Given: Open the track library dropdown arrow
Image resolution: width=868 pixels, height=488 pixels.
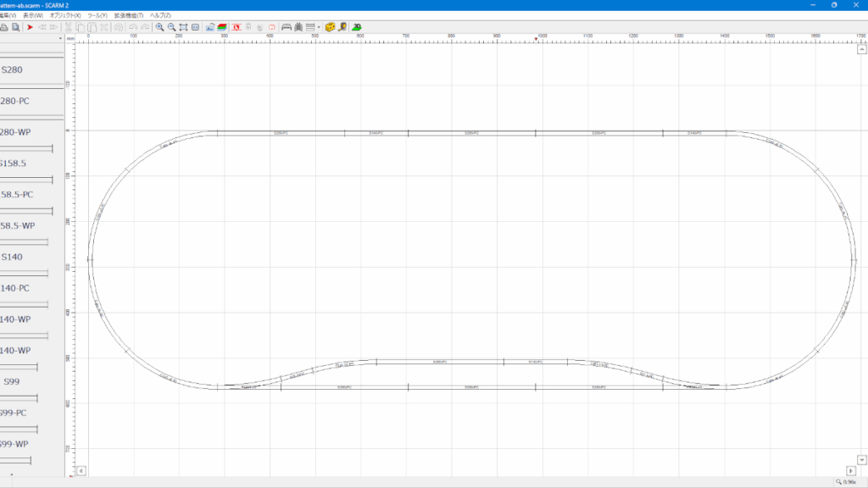Looking at the screenshot, I should pyautogui.click(x=60, y=38).
